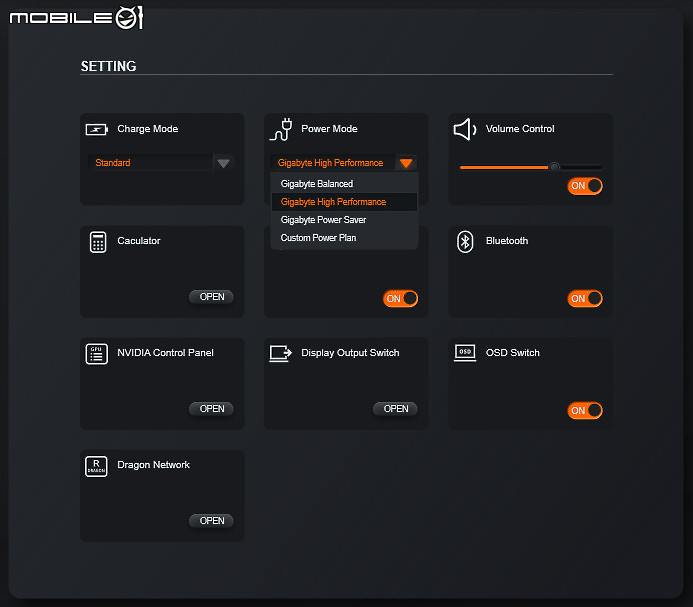Click the orange filled volume slider track
This screenshot has width=693, height=607.
click(504, 168)
